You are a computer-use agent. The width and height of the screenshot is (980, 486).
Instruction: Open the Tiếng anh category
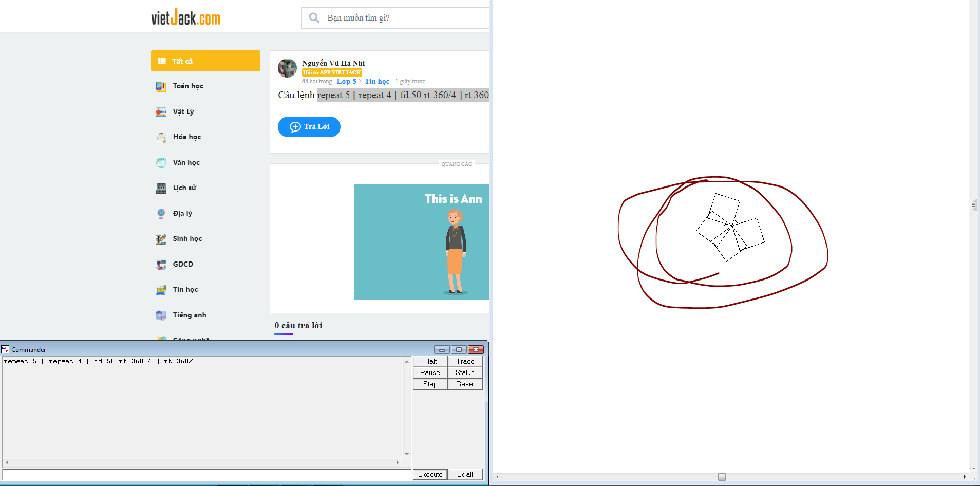[x=189, y=315]
